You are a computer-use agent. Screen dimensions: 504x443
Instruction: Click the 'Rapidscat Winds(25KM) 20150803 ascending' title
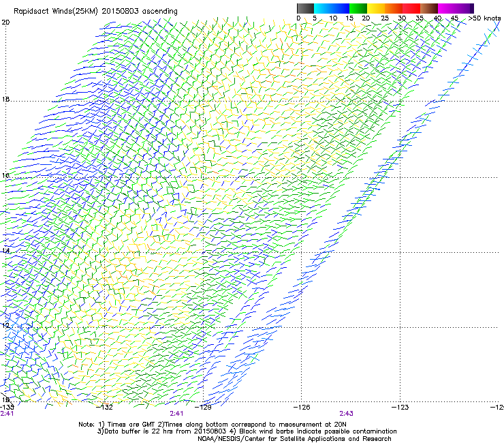tap(95, 12)
